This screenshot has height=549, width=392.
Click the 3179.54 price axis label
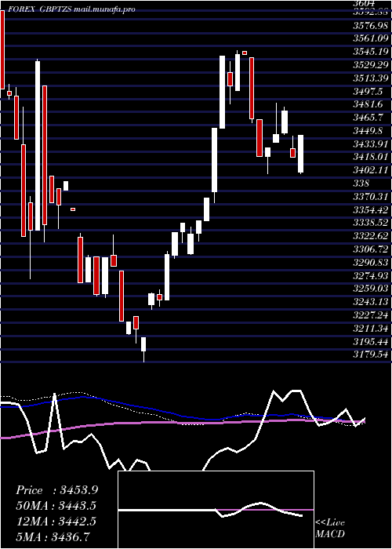(371, 355)
